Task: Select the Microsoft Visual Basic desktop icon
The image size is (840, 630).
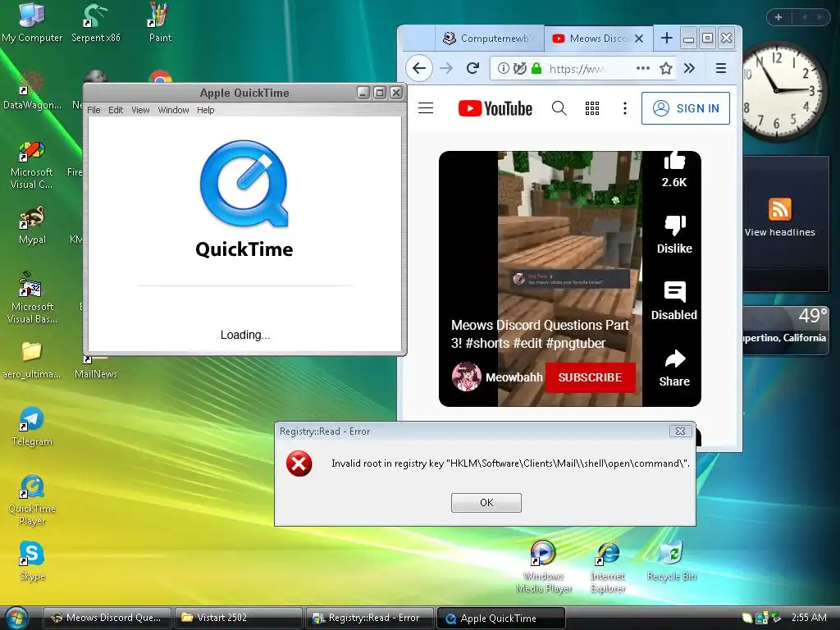Action: pyautogui.click(x=32, y=298)
